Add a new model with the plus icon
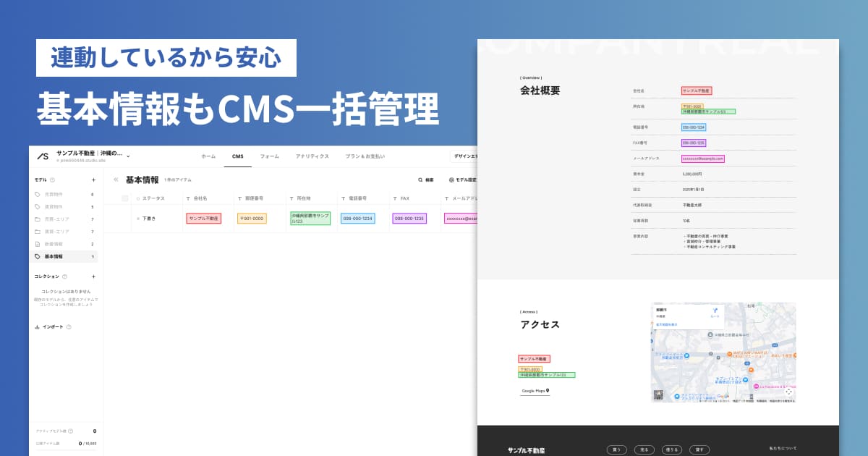Screen dimensions: 868x456 click(x=93, y=180)
